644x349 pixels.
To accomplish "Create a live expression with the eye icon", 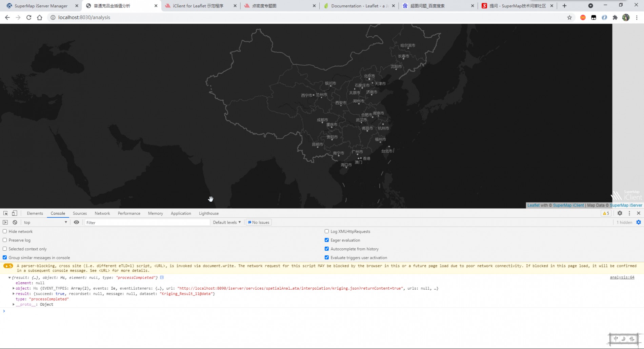I will pos(77,222).
